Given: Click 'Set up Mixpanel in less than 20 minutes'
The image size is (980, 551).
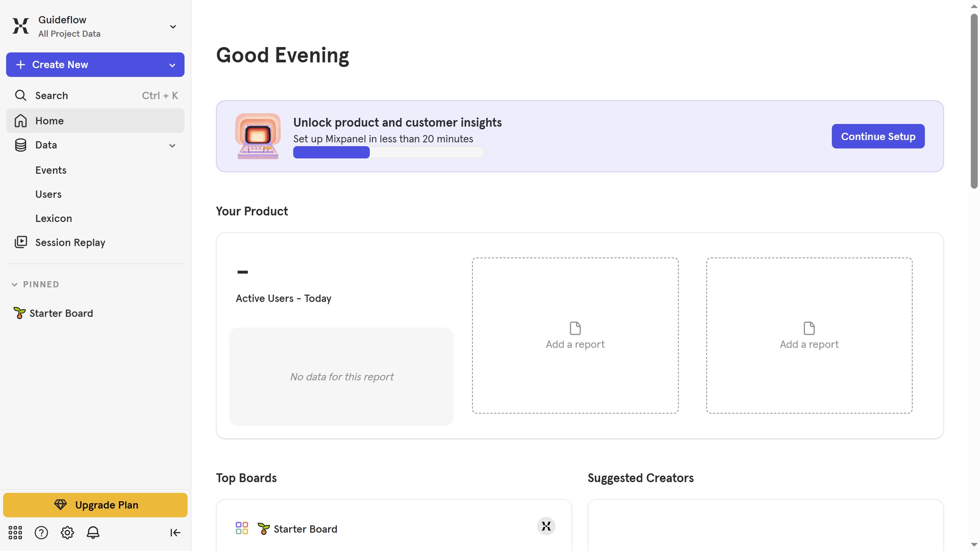Looking at the screenshot, I should (383, 139).
